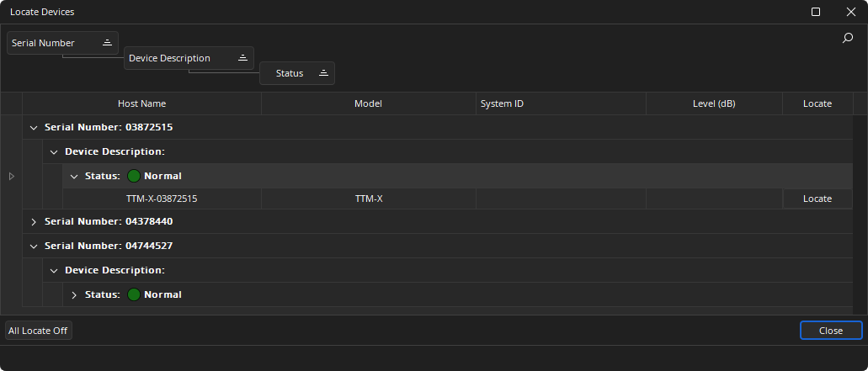Expand Status: Normal under serial 04744527

click(74, 295)
